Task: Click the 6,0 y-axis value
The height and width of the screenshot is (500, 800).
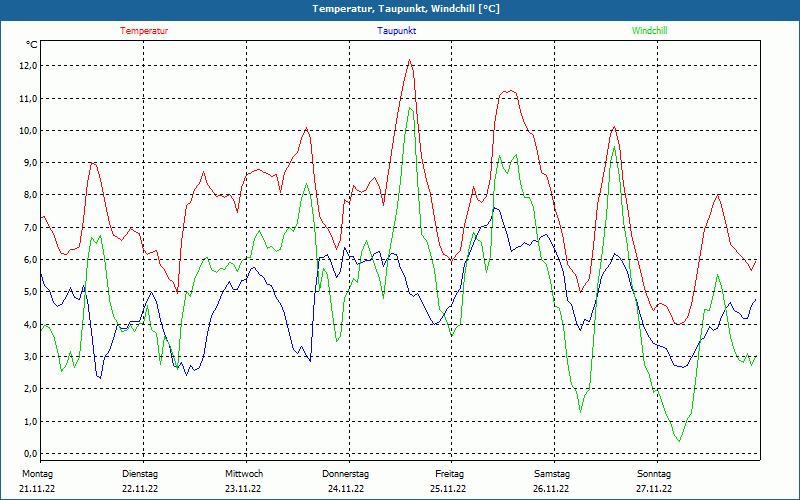Action: (x=30, y=260)
